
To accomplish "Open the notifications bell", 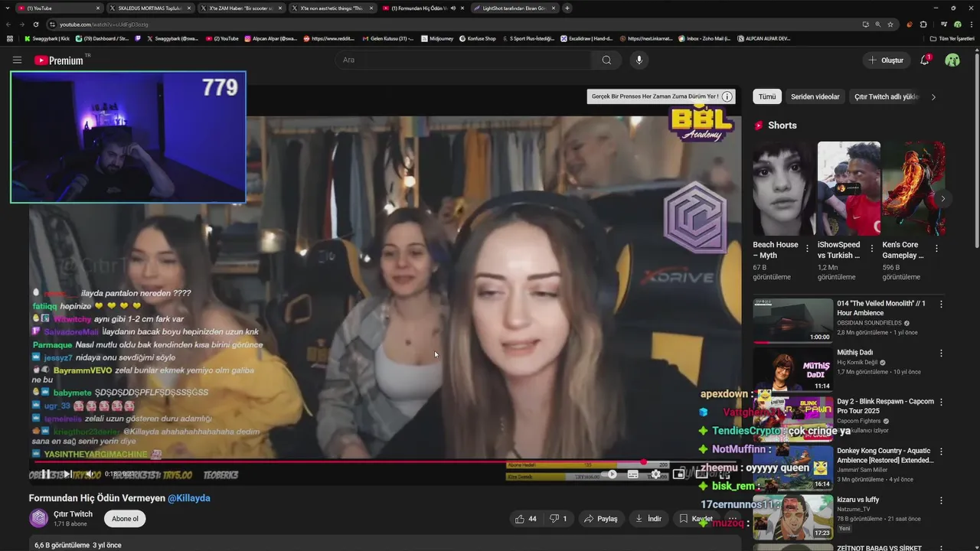I will (925, 60).
